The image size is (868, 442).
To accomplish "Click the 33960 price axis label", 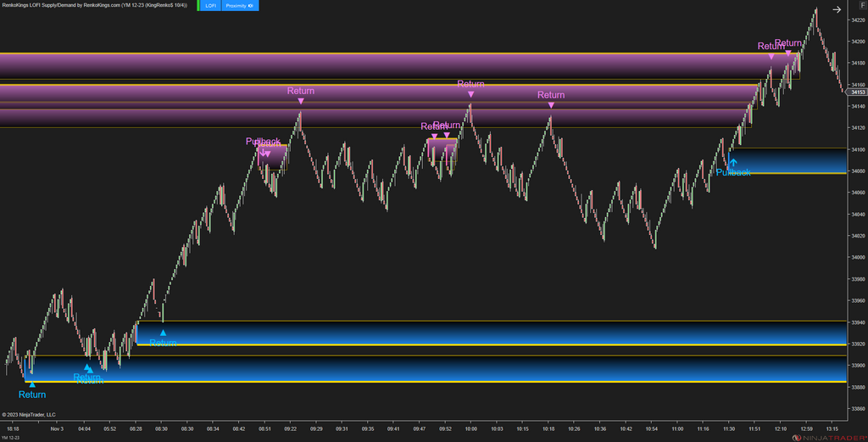I will click(858, 301).
